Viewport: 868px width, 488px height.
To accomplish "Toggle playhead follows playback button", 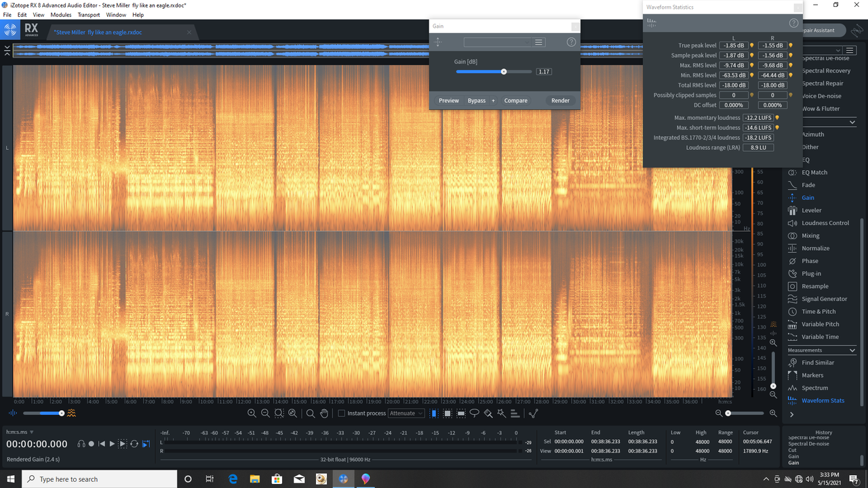I will click(146, 444).
